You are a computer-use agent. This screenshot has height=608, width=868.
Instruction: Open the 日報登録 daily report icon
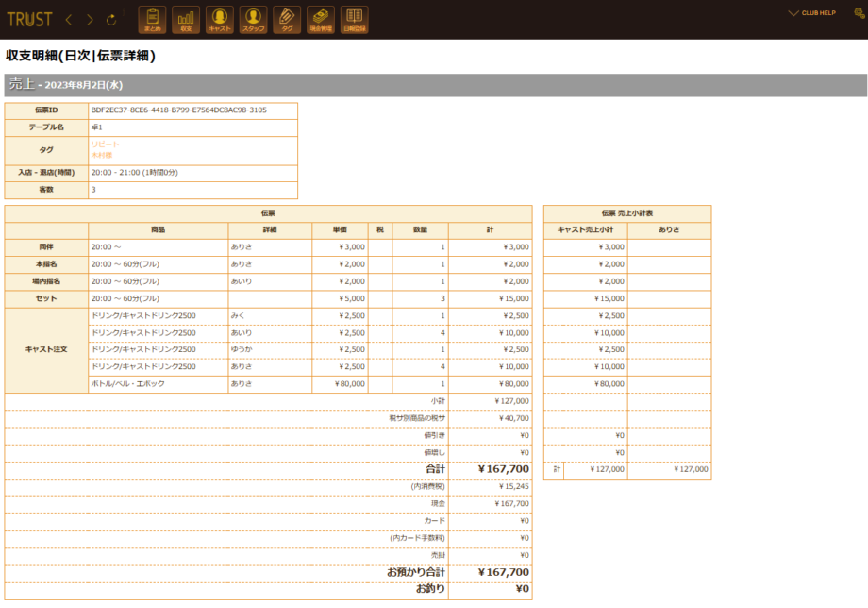(x=355, y=20)
